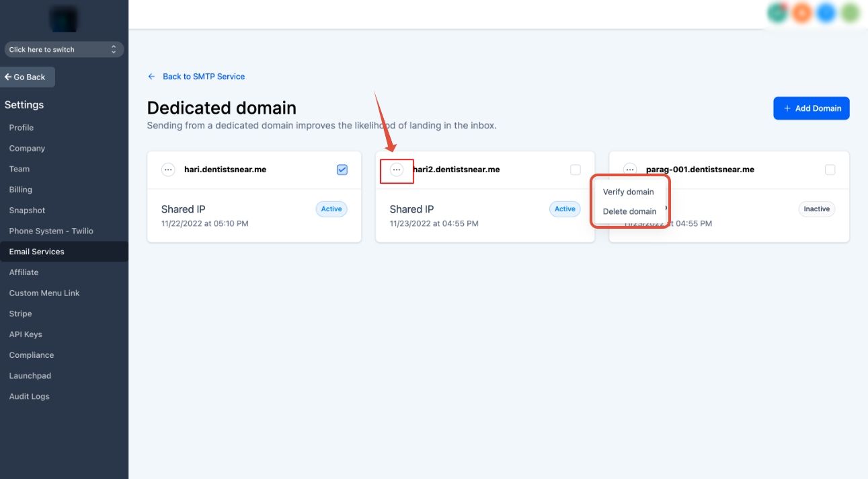The width and height of the screenshot is (868, 479).
Task: Open the three-dot menu for parag-001.dentistsnear.me
Action: pyautogui.click(x=630, y=170)
